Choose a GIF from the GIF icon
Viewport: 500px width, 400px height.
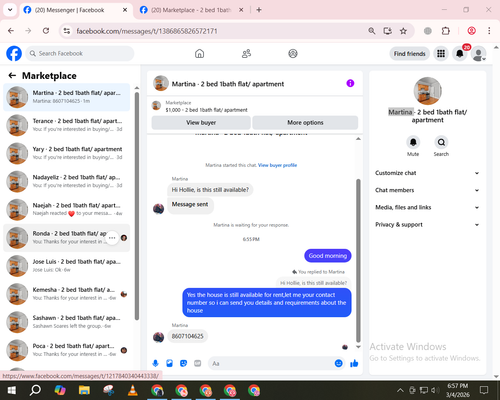coord(198,363)
